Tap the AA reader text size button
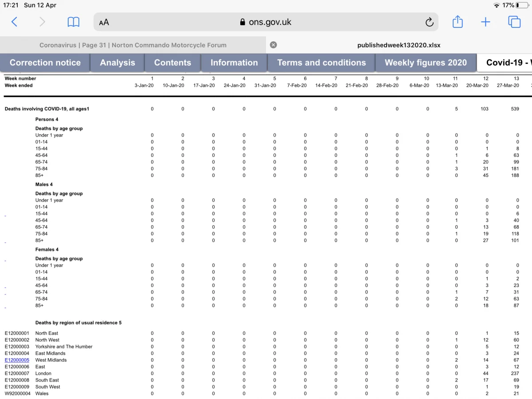The image size is (532, 399). click(x=104, y=22)
